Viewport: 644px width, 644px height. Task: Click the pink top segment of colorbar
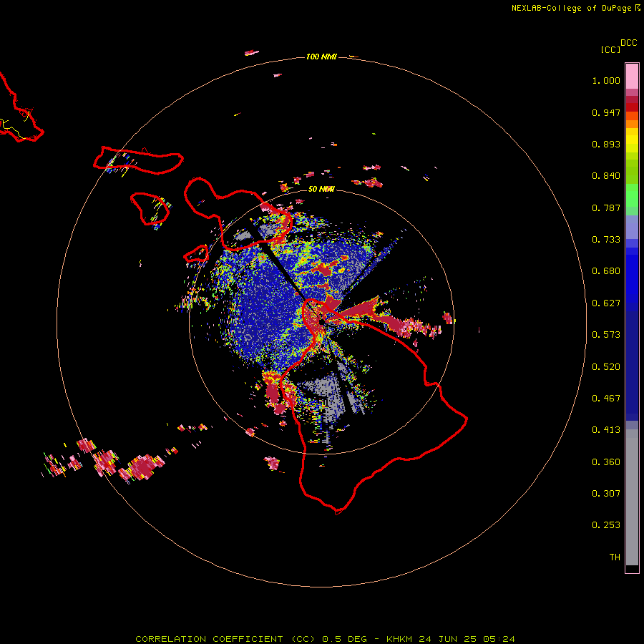(x=632, y=77)
